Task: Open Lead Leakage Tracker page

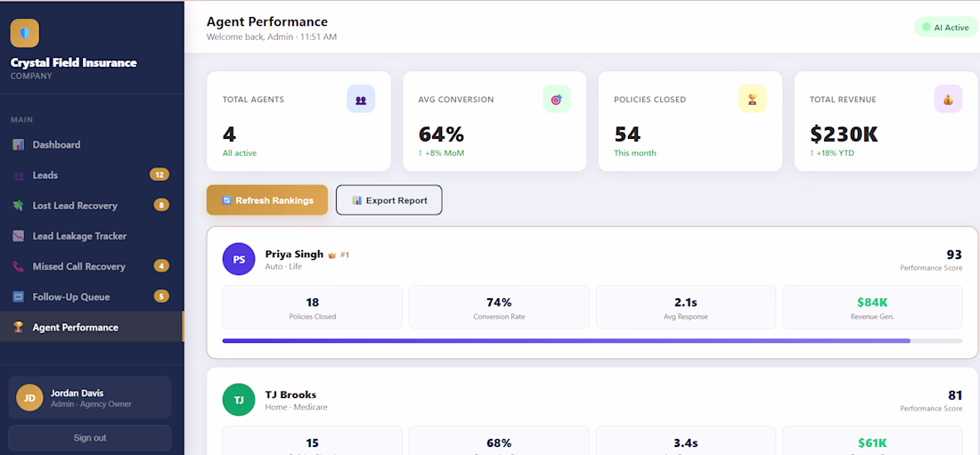Action: click(x=91, y=236)
